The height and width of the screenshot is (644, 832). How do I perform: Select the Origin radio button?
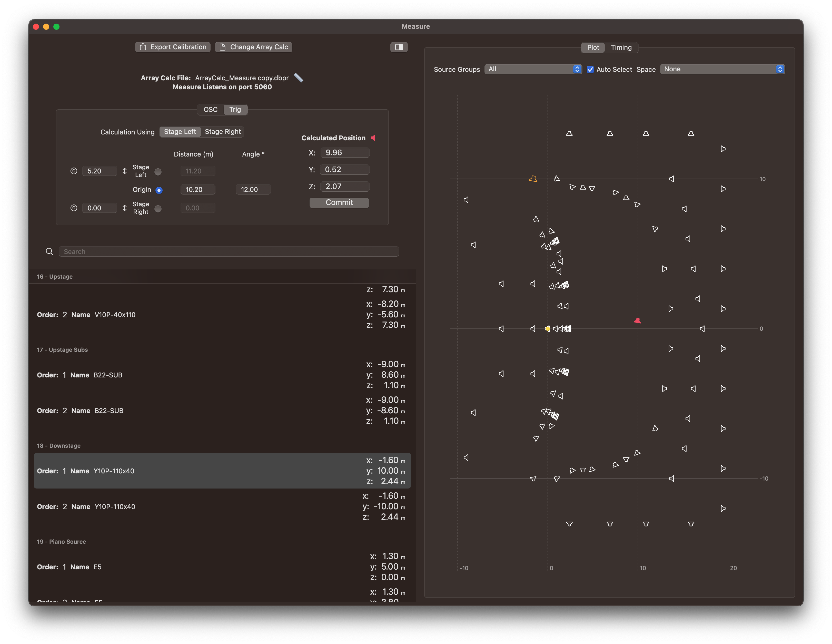click(159, 190)
